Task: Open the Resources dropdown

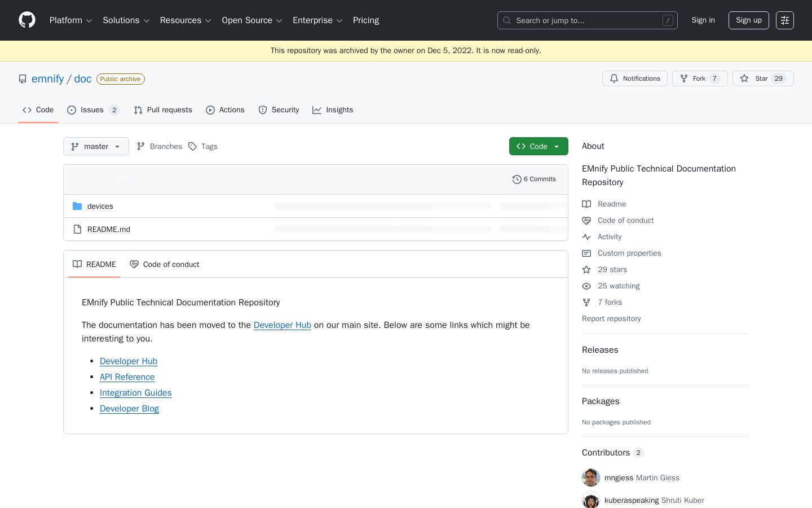Action: tap(186, 20)
